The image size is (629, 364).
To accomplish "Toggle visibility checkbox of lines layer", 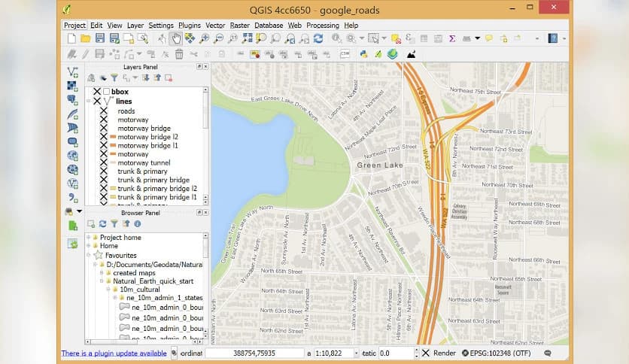I will click(x=97, y=101).
